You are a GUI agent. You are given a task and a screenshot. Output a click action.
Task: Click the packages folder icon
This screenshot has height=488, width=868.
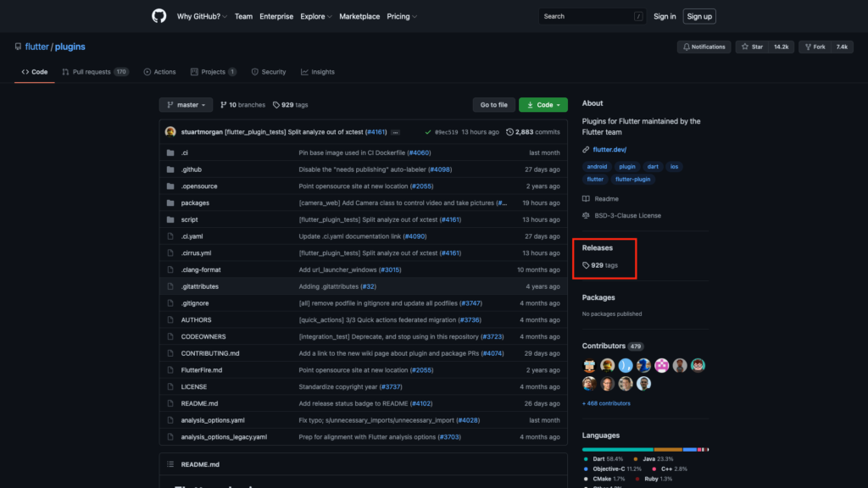pyautogui.click(x=170, y=203)
